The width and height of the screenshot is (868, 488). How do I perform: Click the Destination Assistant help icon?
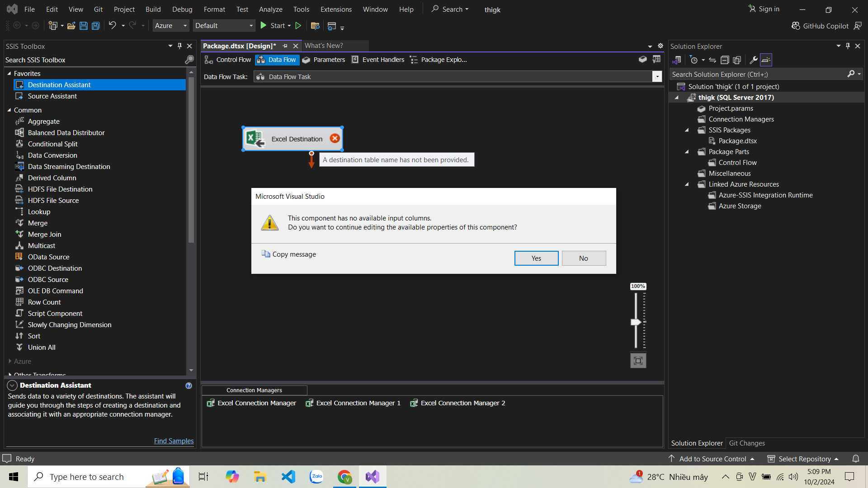(x=189, y=385)
